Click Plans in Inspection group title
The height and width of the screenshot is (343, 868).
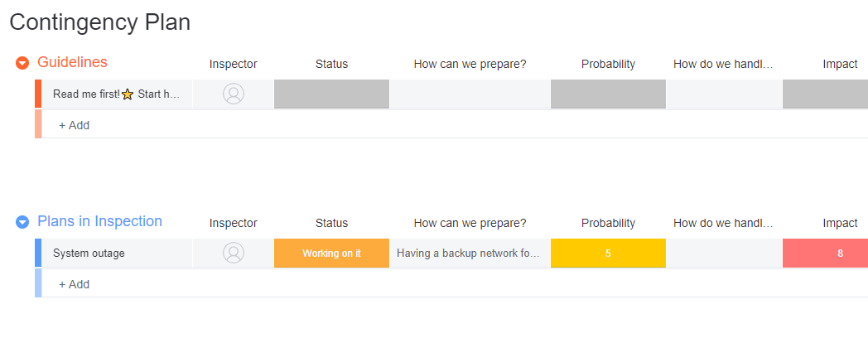[99, 221]
